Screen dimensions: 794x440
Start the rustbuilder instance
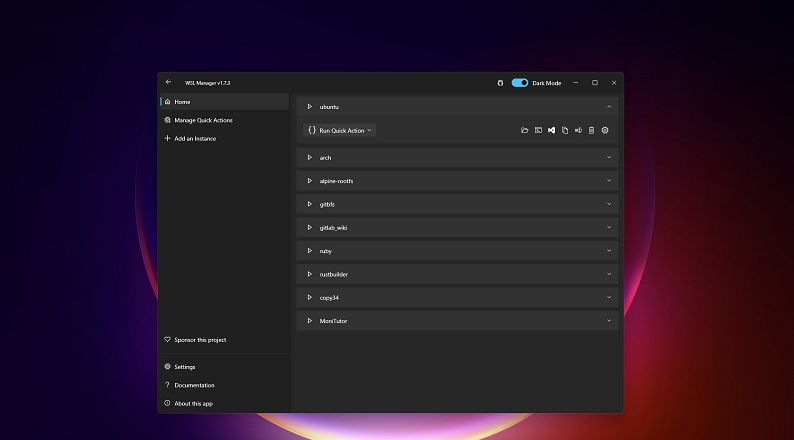[x=309, y=274]
